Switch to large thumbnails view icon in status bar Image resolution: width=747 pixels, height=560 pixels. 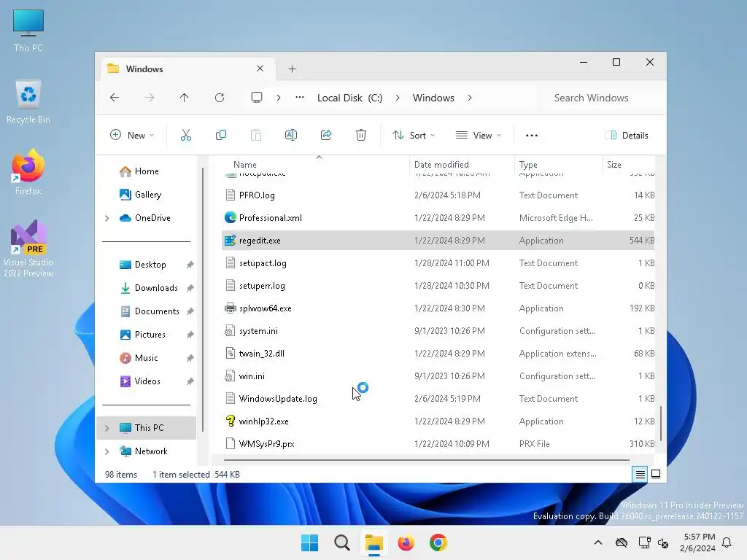(x=656, y=474)
